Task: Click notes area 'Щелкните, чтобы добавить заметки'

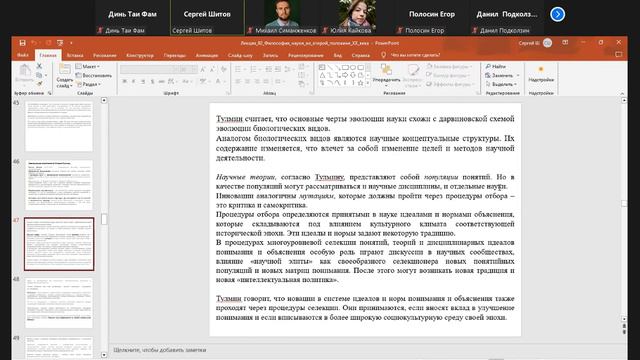Action: (160, 350)
